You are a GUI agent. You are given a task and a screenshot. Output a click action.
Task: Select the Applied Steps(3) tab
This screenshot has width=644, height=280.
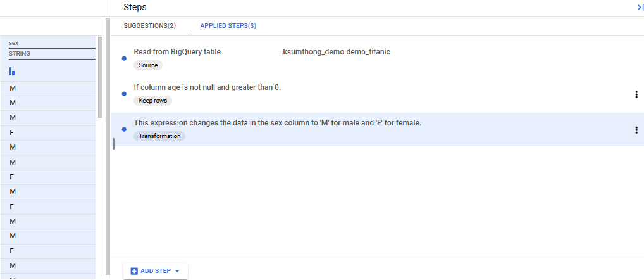pyautogui.click(x=228, y=26)
